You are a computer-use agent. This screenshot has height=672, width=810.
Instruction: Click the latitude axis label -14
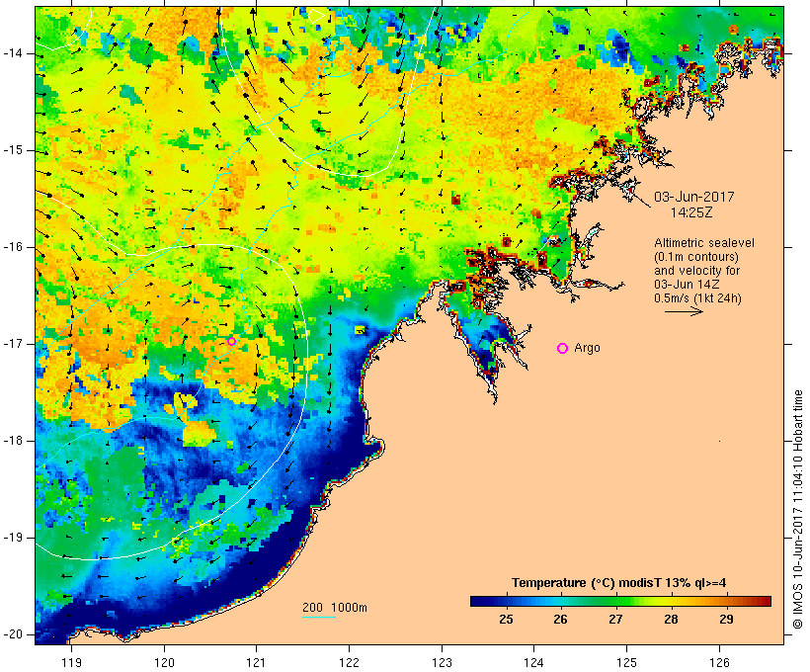click(13, 53)
